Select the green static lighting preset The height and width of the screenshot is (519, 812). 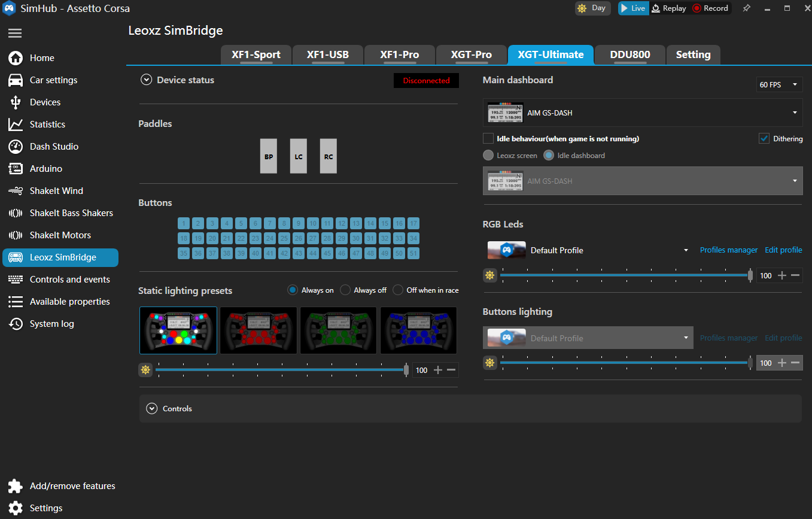click(x=338, y=330)
